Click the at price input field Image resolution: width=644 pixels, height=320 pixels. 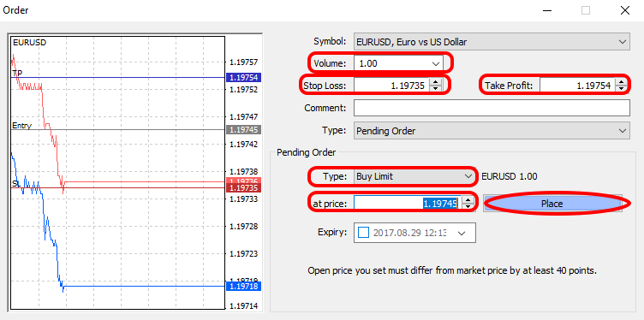point(408,203)
